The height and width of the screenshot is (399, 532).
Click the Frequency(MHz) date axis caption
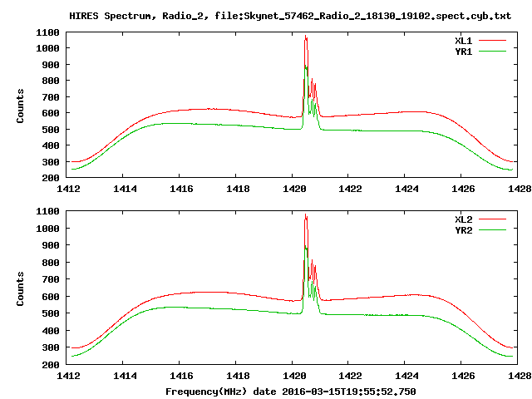pos(290,392)
